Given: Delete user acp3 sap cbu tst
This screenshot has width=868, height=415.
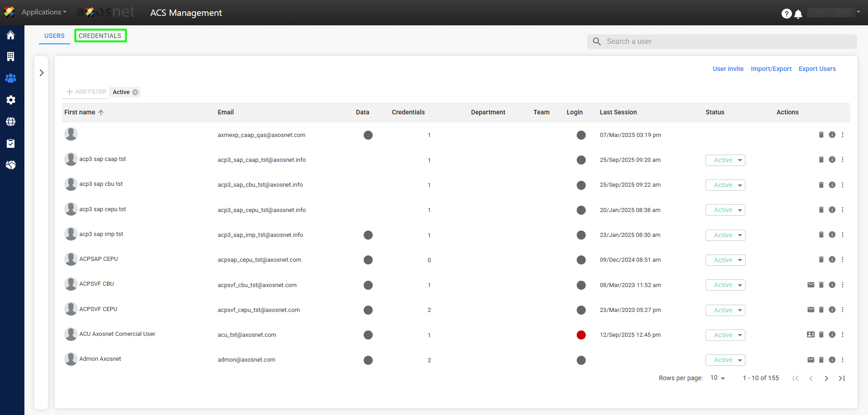Looking at the screenshot, I should pos(821,185).
